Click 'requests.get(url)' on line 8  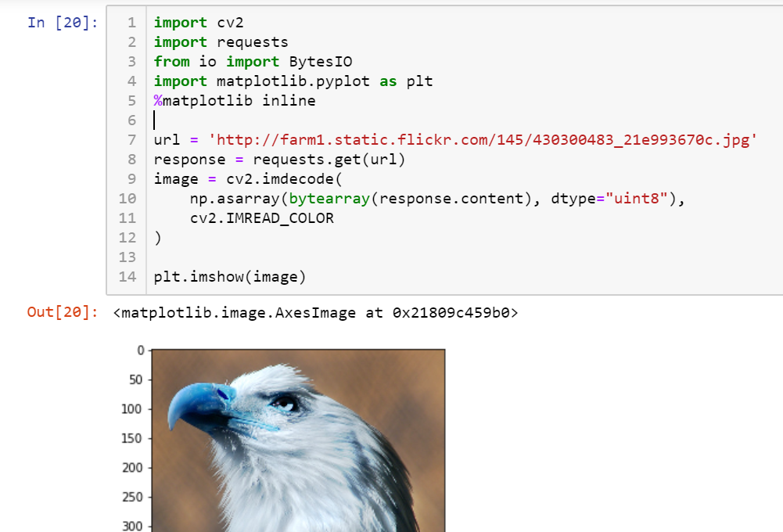pyautogui.click(x=329, y=160)
